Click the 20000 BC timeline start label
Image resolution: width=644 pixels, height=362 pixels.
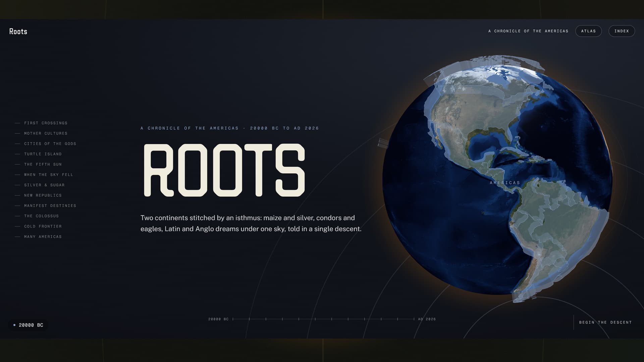(x=218, y=319)
